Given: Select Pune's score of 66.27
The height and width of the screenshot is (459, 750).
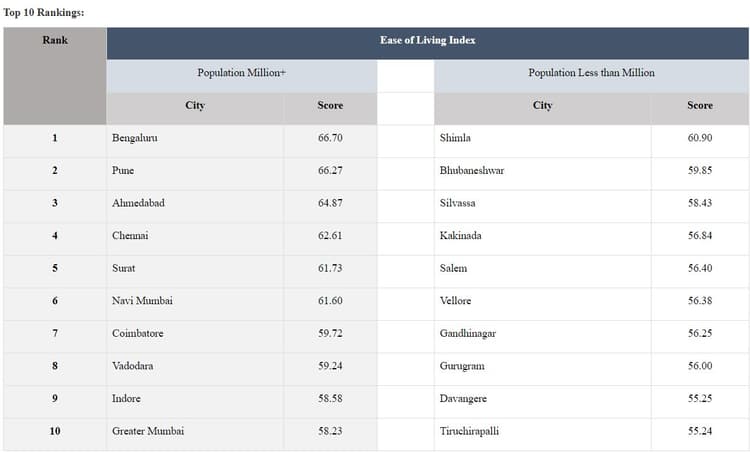Looking at the screenshot, I should point(330,171).
